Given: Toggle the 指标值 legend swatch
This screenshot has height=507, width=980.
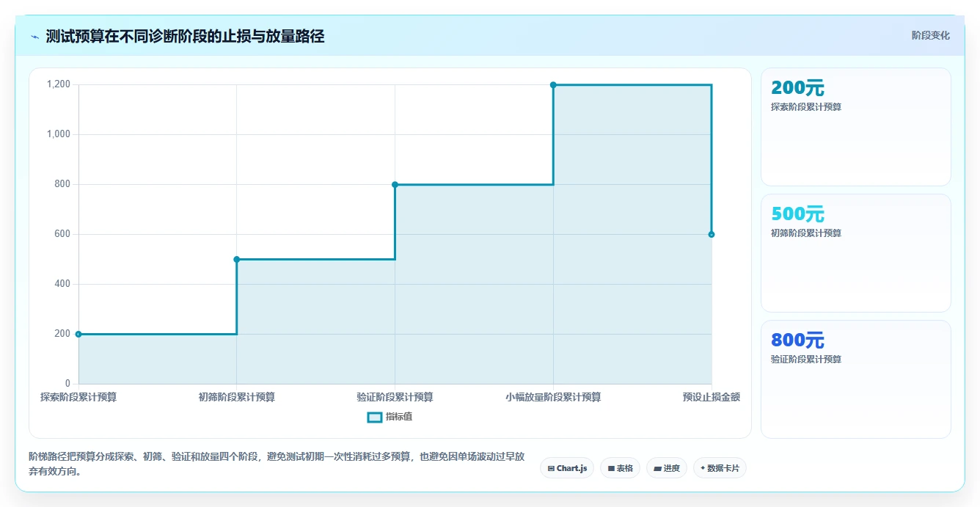Looking at the screenshot, I should pos(374,417).
